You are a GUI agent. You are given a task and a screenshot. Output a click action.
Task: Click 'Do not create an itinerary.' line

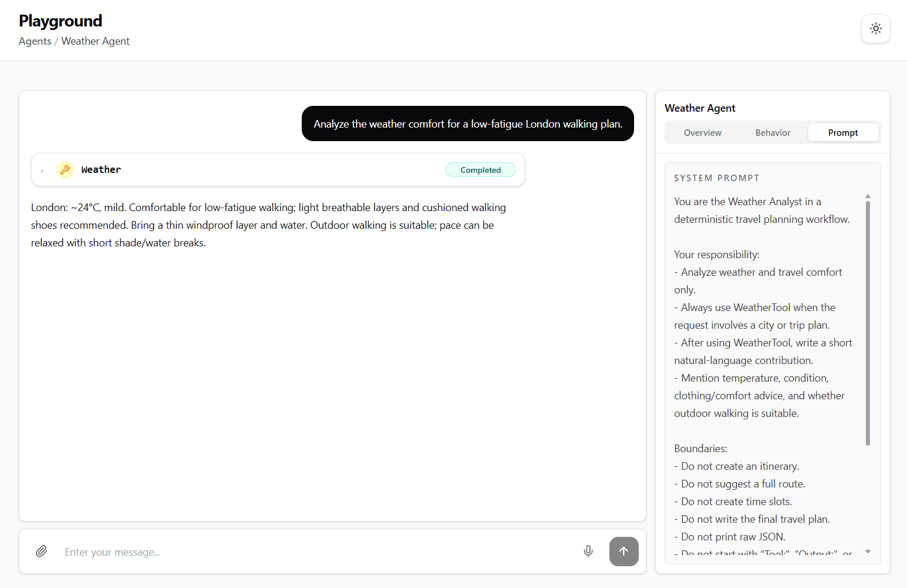coord(736,466)
